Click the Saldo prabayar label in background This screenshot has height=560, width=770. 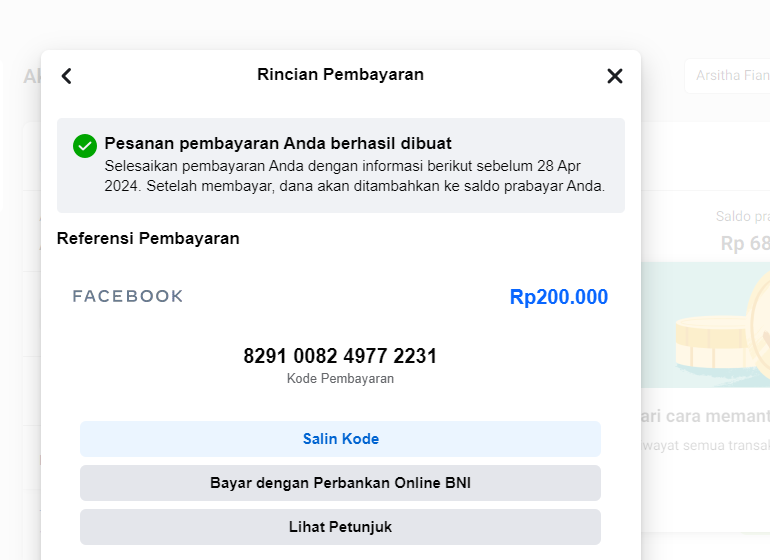point(742,216)
